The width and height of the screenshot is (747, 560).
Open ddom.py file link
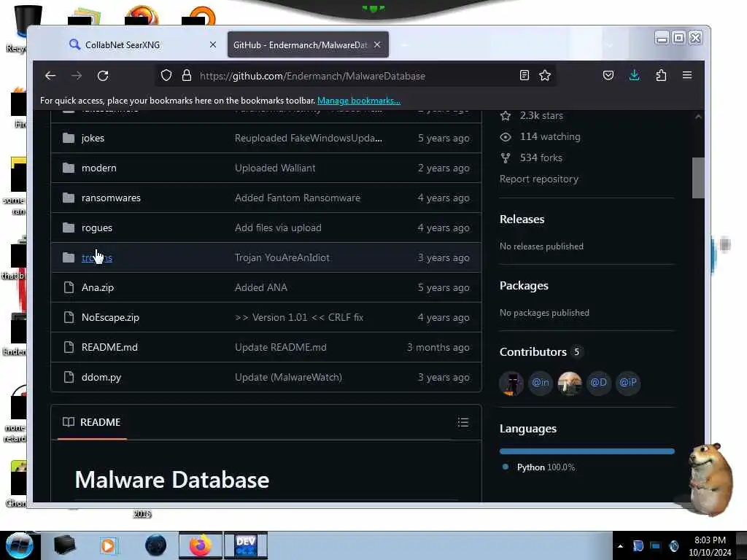click(x=101, y=377)
